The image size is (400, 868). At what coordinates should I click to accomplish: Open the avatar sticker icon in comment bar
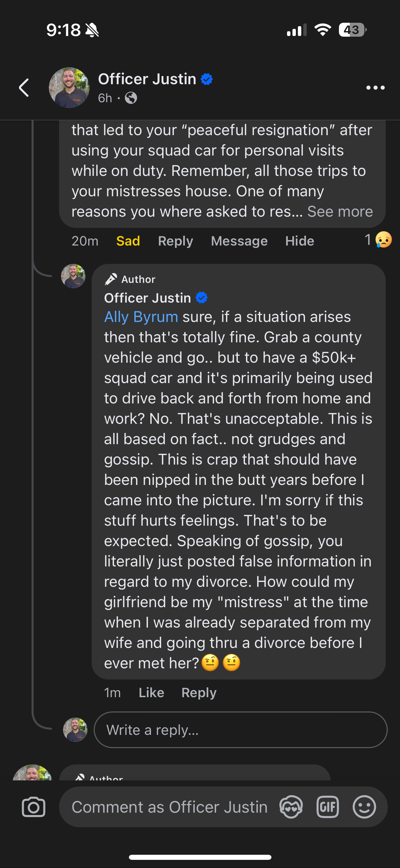[x=291, y=807]
